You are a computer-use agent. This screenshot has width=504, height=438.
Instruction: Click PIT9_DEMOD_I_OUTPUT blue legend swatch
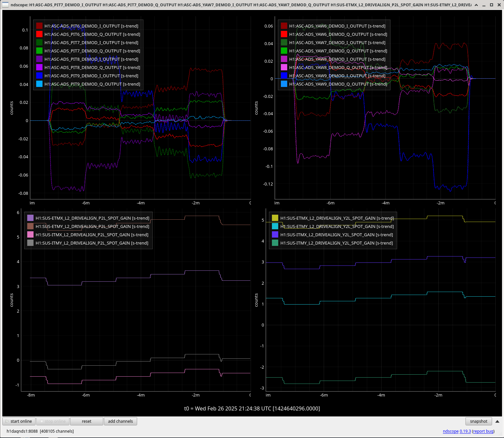39,76
